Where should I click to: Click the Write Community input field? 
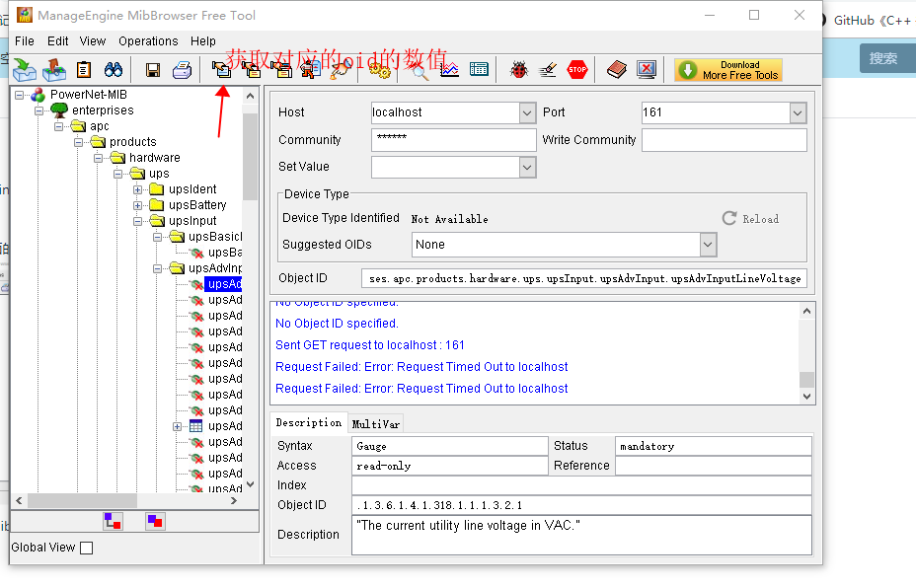(x=725, y=140)
